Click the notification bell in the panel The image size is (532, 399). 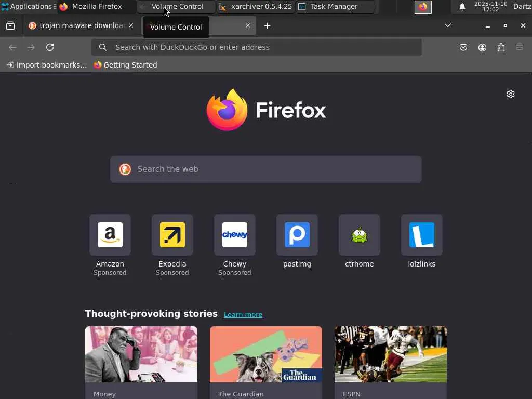coord(462,7)
